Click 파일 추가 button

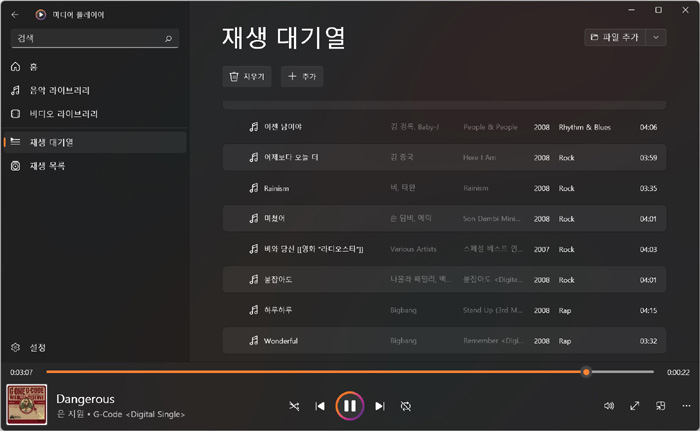click(615, 38)
